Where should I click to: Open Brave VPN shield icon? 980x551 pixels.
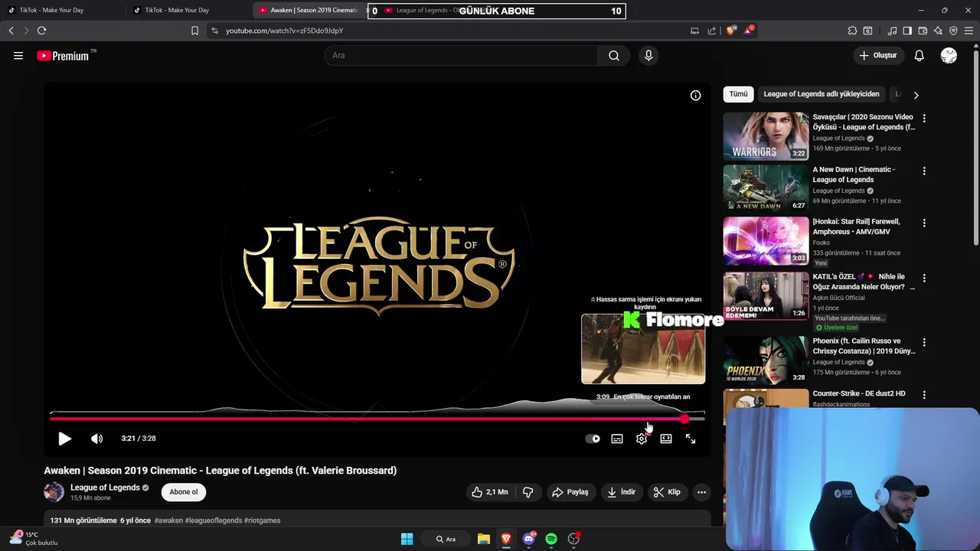tap(953, 31)
